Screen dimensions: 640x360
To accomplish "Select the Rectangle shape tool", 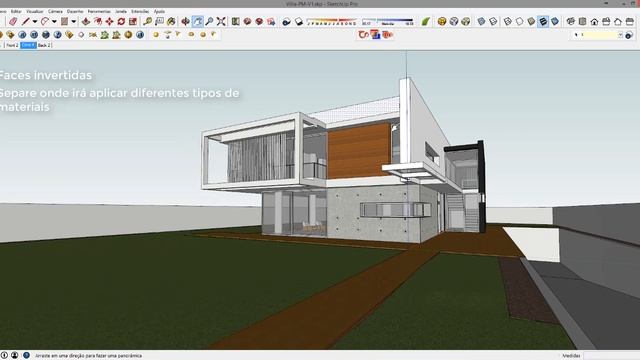I will (64, 21).
